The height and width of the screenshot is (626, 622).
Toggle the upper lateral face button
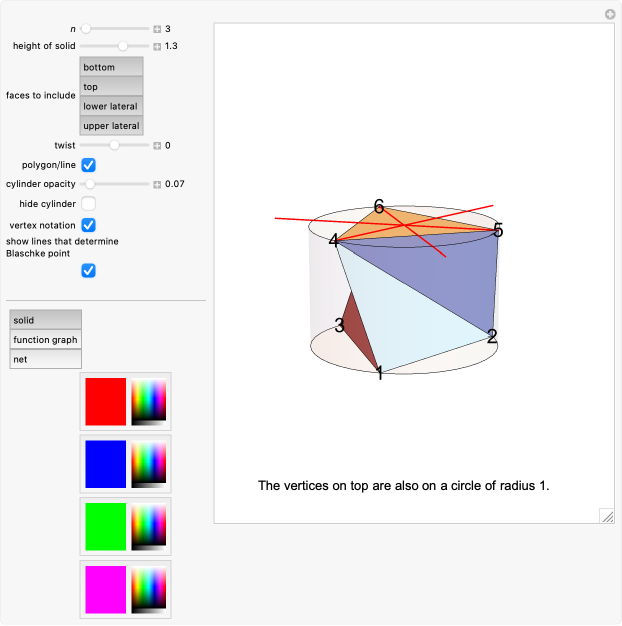click(111, 126)
